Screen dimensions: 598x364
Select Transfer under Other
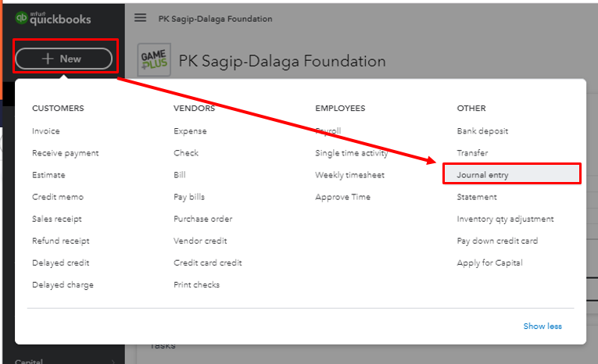[472, 153]
